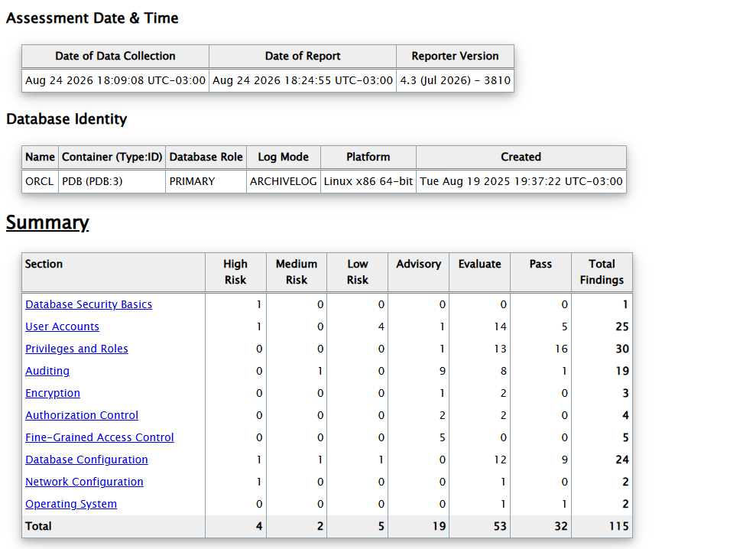Screen dimensions: 756x549
Task: Select the Date of Data Collection header
Action: pyautogui.click(x=115, y=56)
